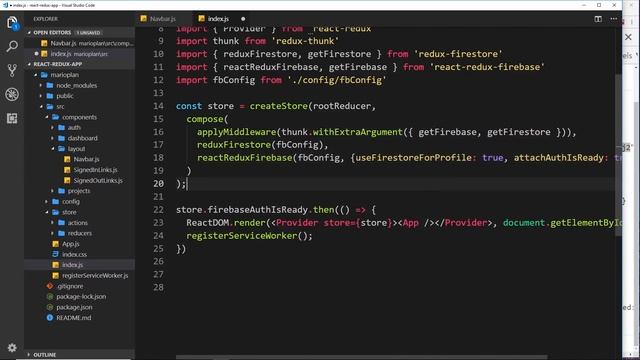640x360 pixels.
Task: Open editor More Actions ellipsis menu
Action: pos(613,19)
